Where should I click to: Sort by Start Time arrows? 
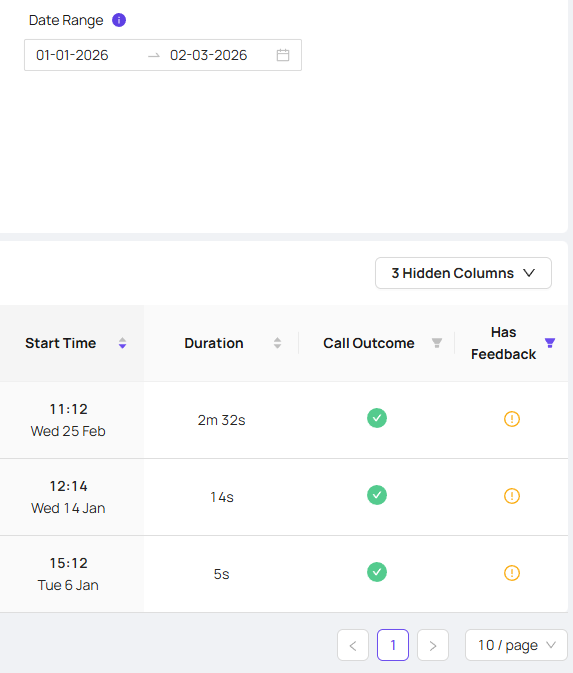pyautogui.click(x=122, y=343)
